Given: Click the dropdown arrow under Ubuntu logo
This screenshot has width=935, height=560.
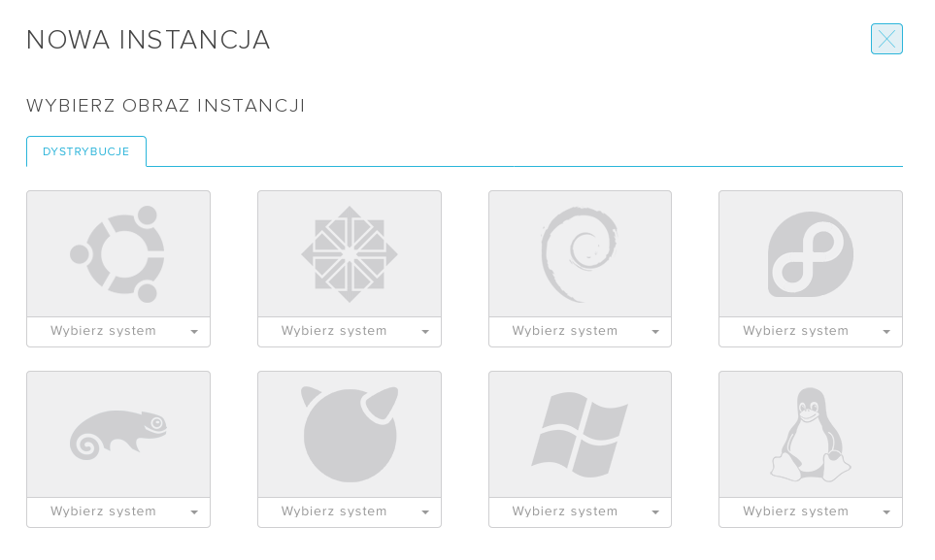Looking at the screenshot, I should pos(194,332).
